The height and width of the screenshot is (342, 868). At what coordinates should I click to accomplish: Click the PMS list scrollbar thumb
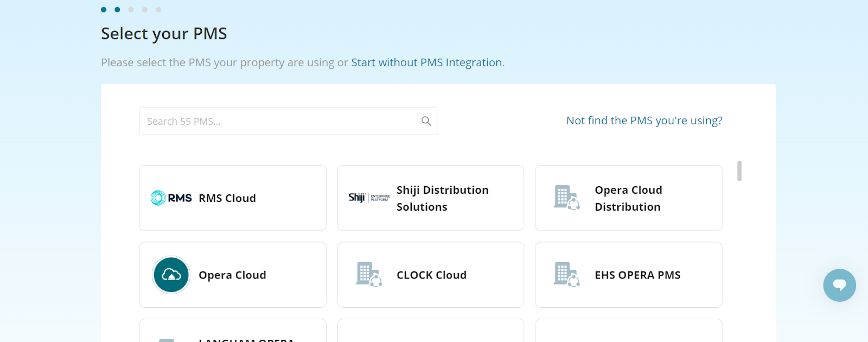739,171
